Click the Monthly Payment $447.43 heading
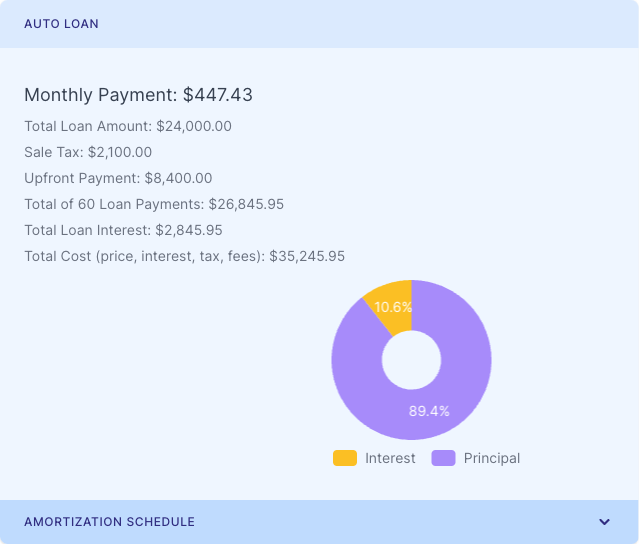This screenshot has height=544, width=639. tap(138, 95)
